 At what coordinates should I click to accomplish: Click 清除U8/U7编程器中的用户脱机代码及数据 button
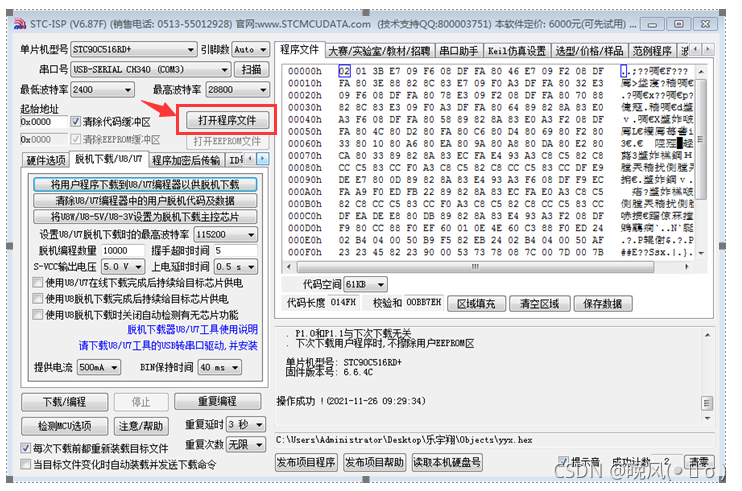(x=145, y=201)
